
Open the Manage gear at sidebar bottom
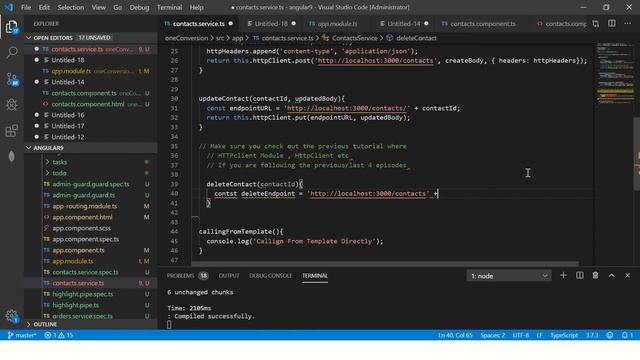coord(12,316)
